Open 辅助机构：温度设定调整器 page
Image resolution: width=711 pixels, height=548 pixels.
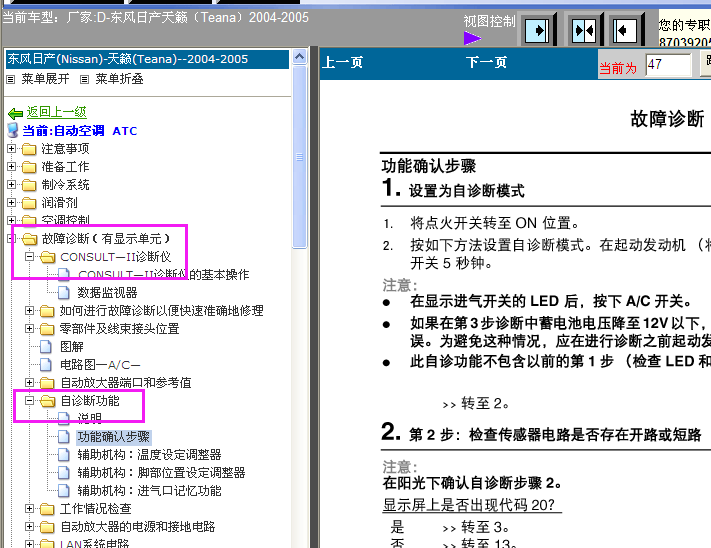[149, 455]
